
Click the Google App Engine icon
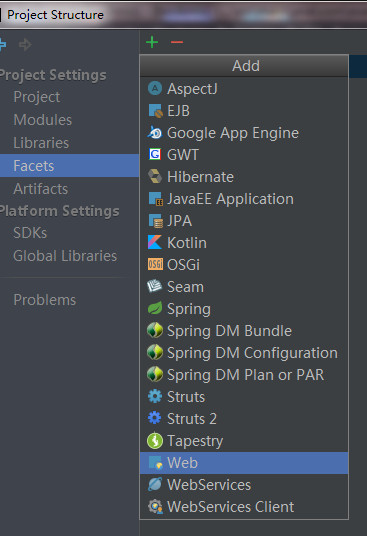tap(155, 133)
